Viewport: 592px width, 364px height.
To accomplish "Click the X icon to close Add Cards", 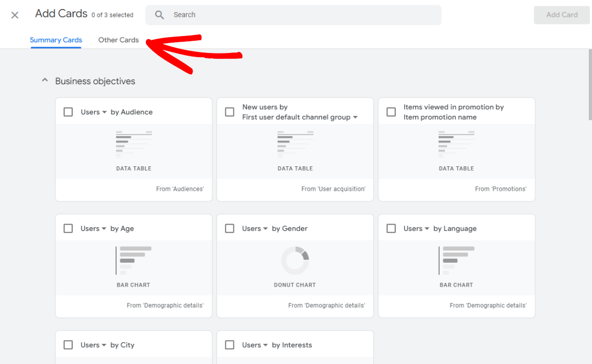I will [x=14, y=15].
